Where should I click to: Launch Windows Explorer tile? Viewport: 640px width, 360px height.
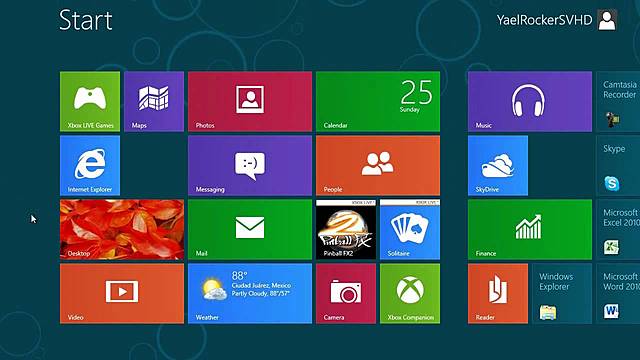coord(562,293)
